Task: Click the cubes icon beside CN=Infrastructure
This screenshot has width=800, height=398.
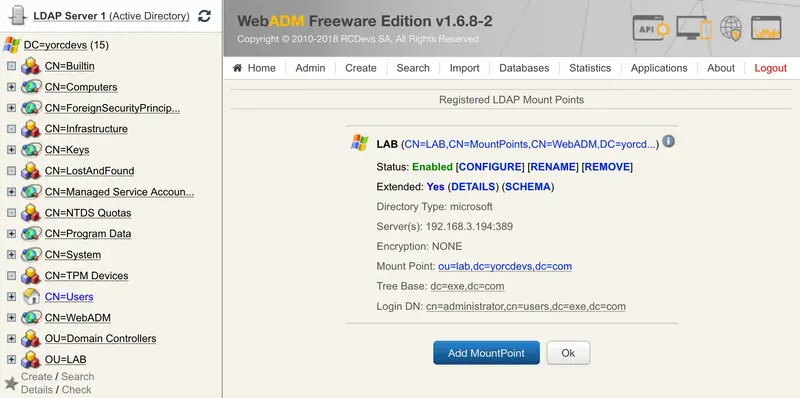Action: 31,129
